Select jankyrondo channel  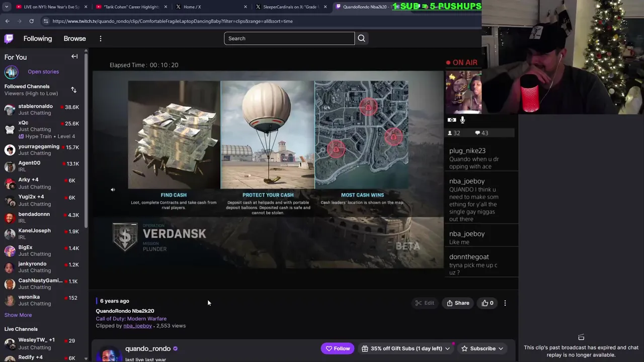coord(44,267)
